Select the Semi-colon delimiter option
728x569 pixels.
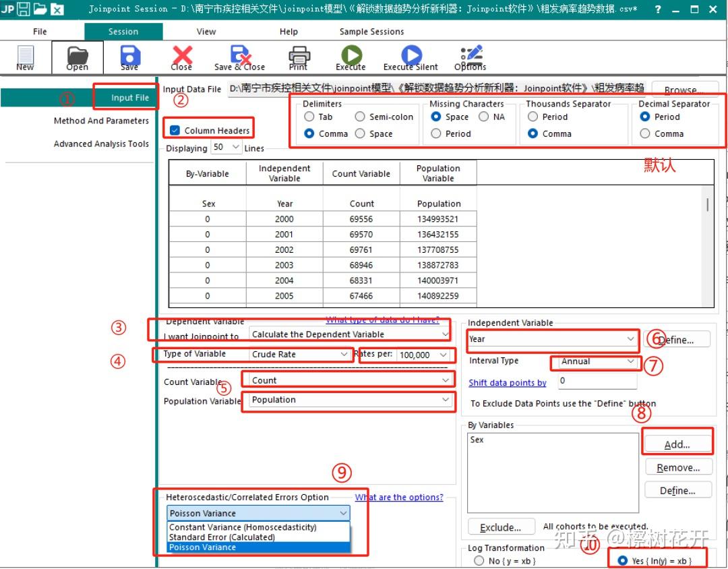point(360,117)
